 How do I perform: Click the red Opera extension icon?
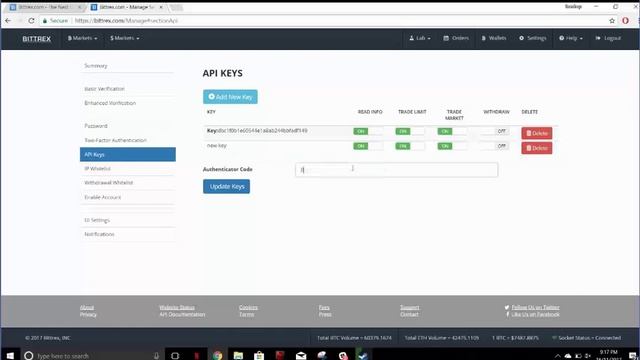tap(625, 20)
